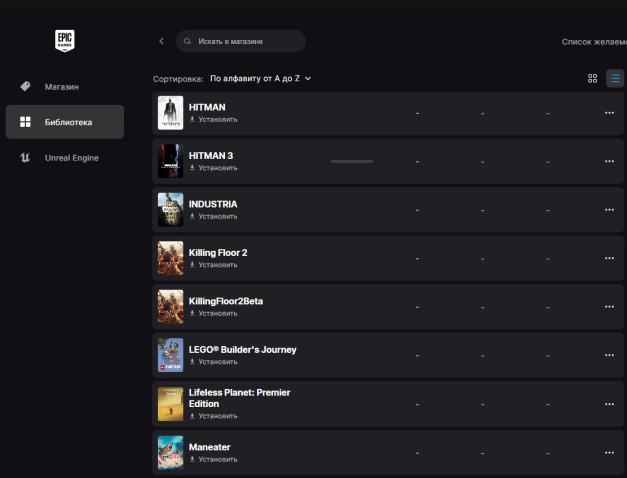Click the back arrow icon
The height and width of the screenshot is (478, 627).
[161, 41]
